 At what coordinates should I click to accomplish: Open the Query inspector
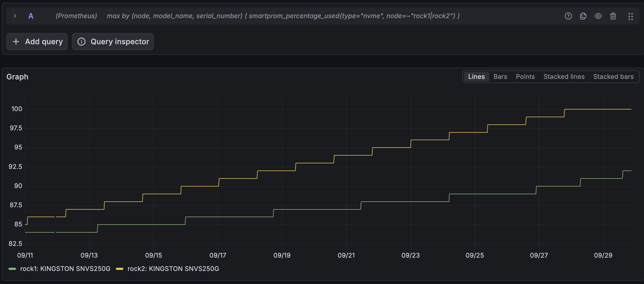[113, 42]
